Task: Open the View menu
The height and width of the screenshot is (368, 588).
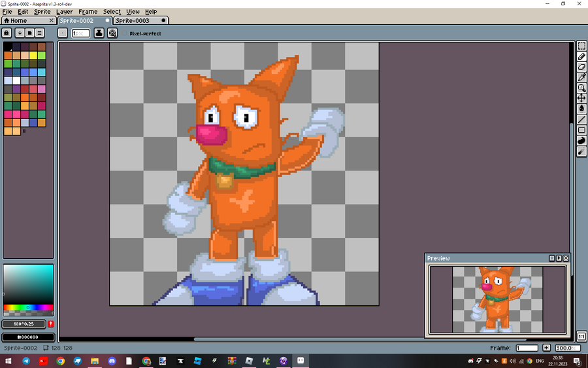Action: (x=133, y=12)
